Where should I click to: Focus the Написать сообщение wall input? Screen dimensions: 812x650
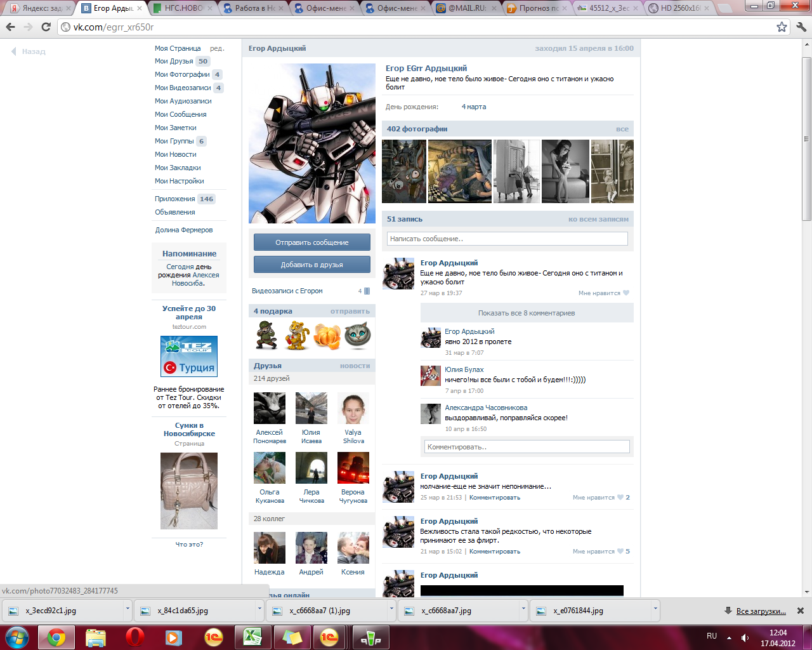click(507, 239)
